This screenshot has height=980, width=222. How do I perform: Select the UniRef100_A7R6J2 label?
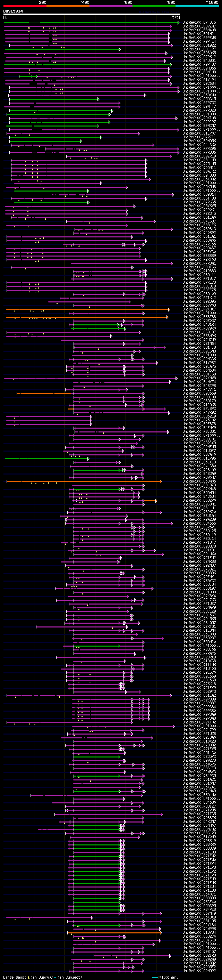[199, 57]
